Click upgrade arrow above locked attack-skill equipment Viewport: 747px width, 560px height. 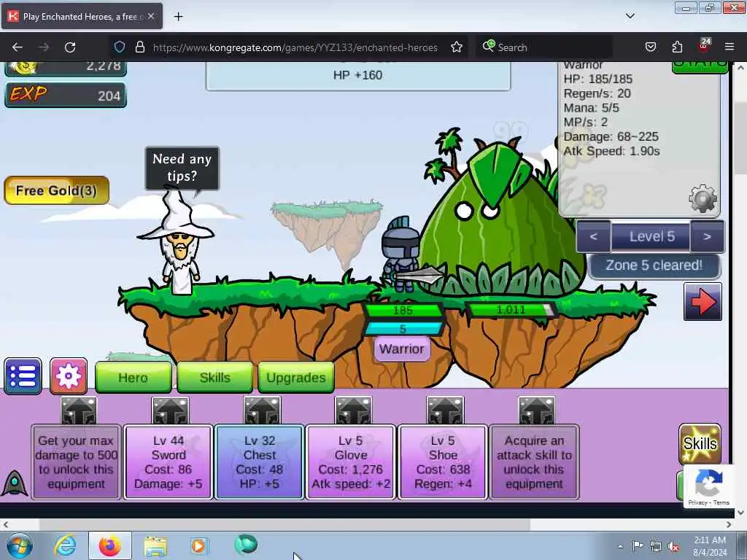(536, 411)
